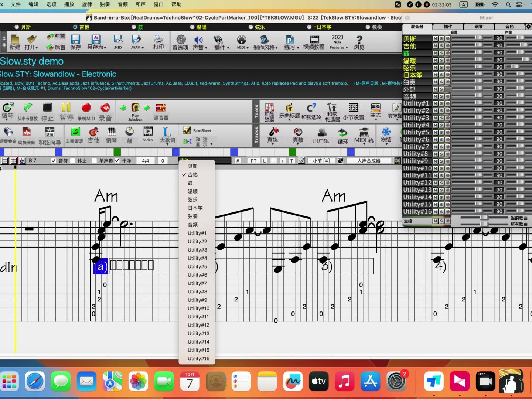Switch to Mixer 音色 tab

(509, 27)
